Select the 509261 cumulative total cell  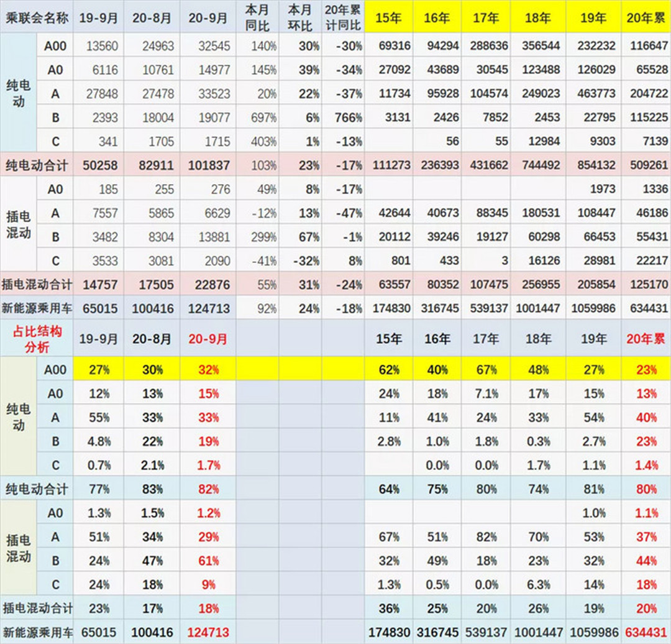pyautogui.click(x=646, y=166)
